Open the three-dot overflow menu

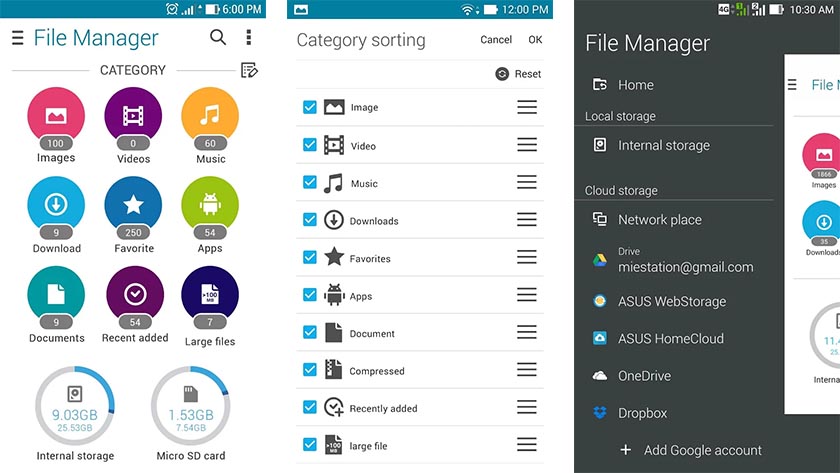pos(249,38)
